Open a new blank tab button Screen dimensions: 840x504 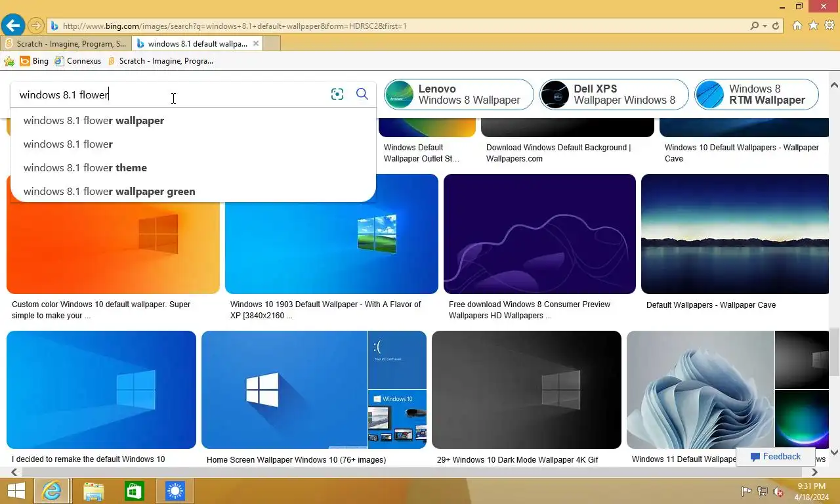[x=272, y=44]
